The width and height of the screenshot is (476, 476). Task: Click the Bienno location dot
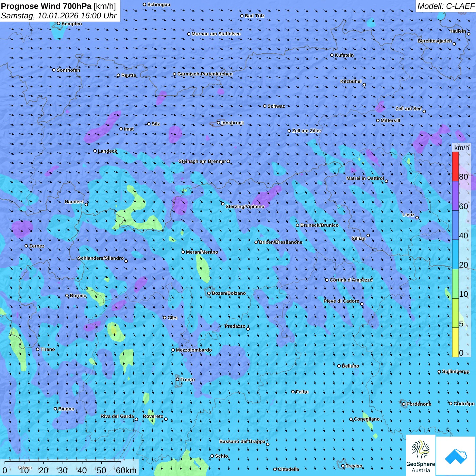click(x=55, y=409)
